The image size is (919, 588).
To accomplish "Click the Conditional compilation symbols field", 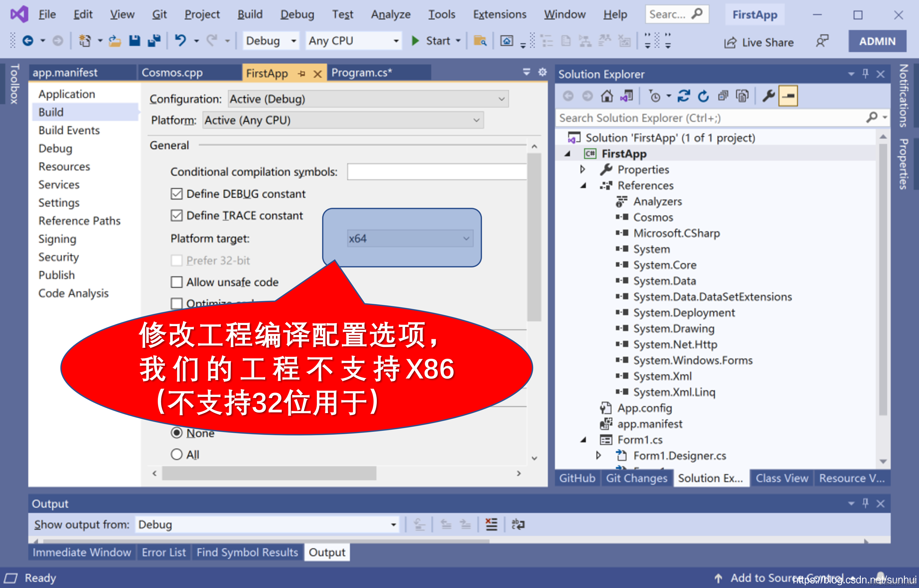I will click(437, 172).
